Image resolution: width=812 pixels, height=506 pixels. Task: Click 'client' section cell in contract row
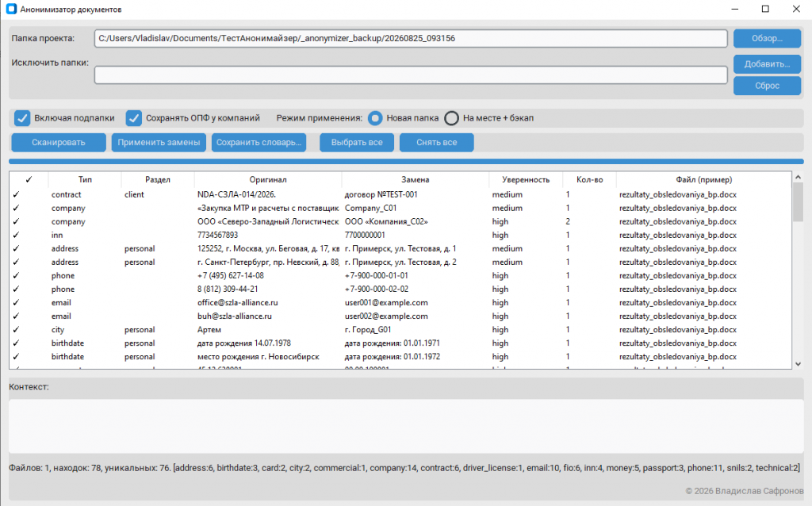click(158, 195)
